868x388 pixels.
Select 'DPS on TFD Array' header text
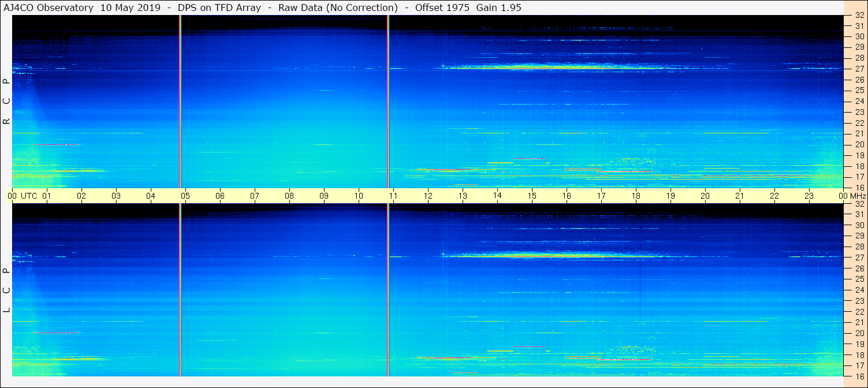tap(218, 8)
